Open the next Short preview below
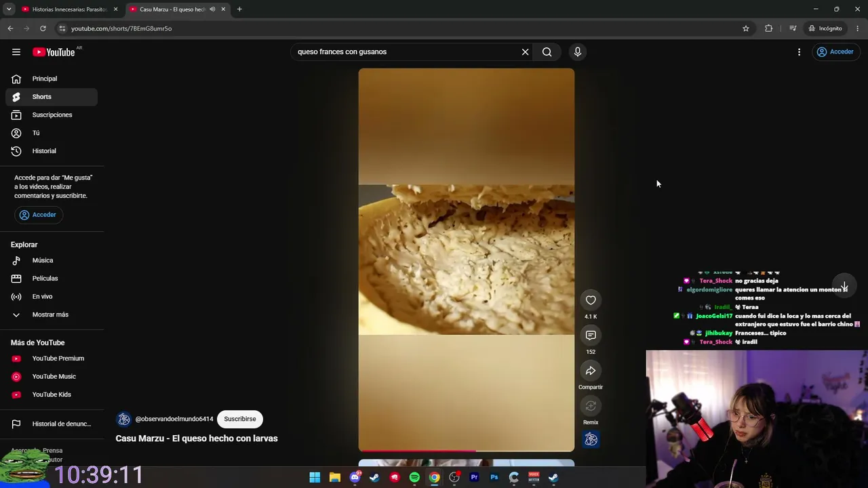868x488 pixels. click(467, 464)
